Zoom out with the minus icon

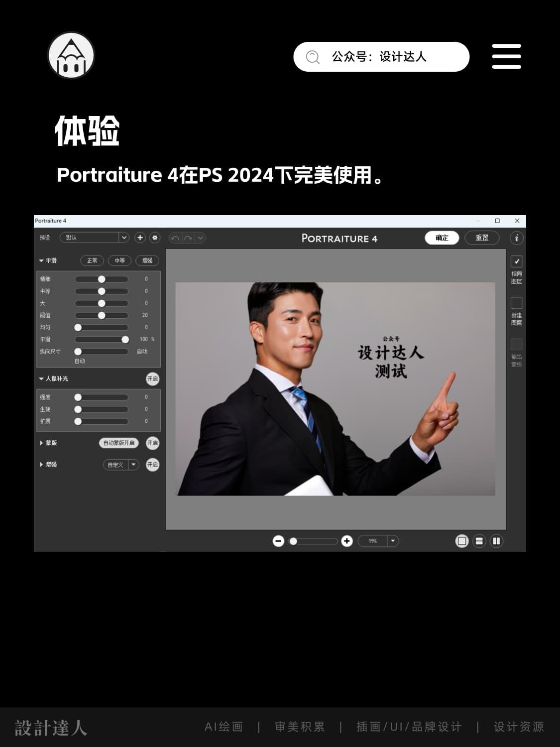(278, 541)
